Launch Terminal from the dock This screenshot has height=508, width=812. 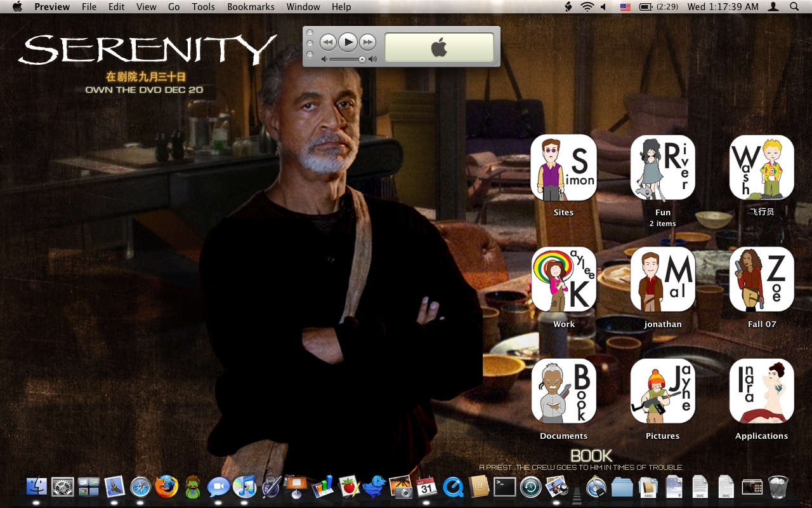[505, 487]
